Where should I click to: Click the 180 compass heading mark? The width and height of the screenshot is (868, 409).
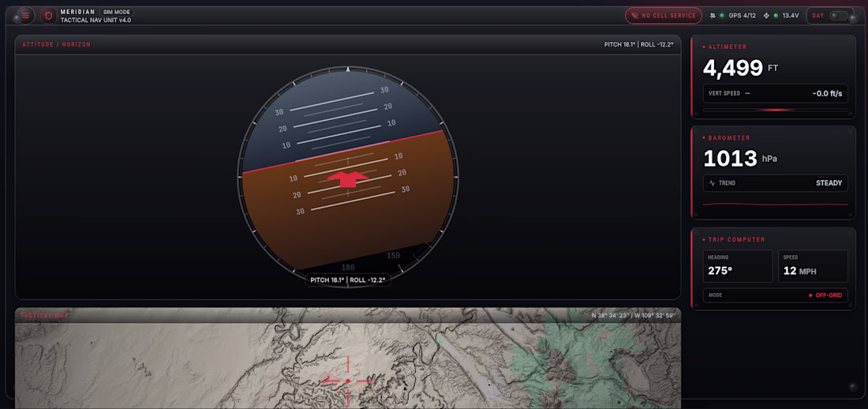(348, 268)
